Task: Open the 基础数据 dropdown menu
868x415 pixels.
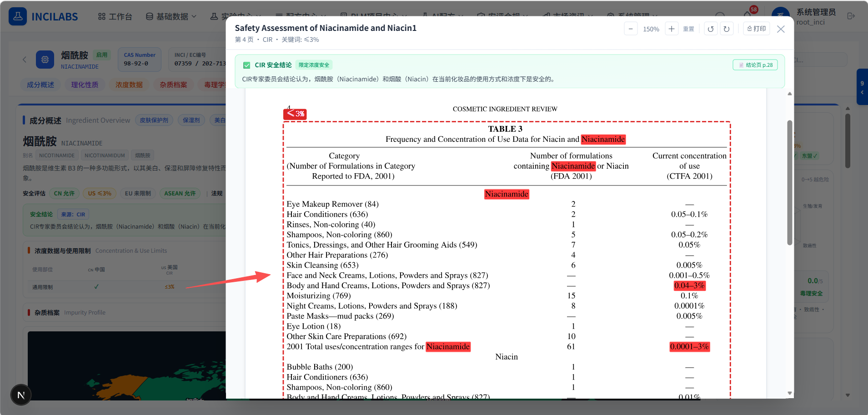Action: (x=171, y=16)
